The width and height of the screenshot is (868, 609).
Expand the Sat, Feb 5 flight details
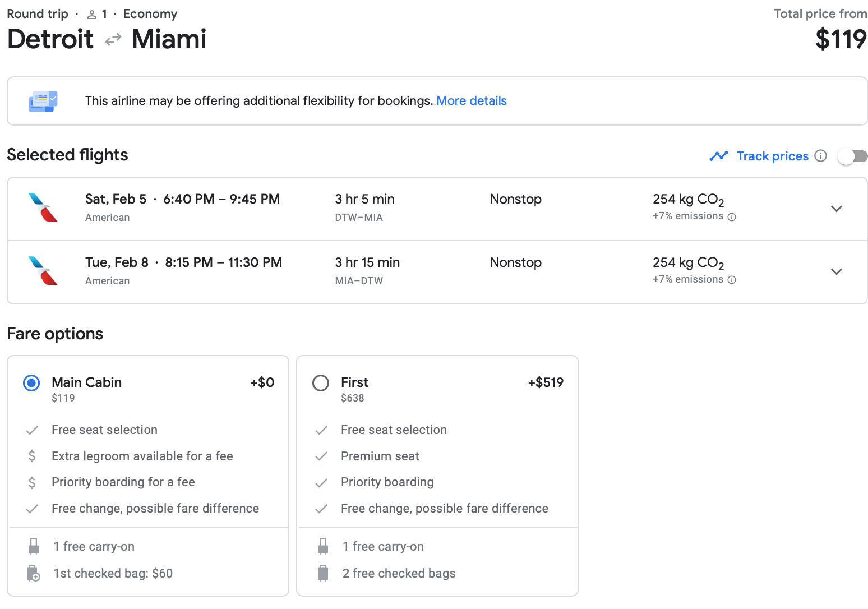point(836,209)
